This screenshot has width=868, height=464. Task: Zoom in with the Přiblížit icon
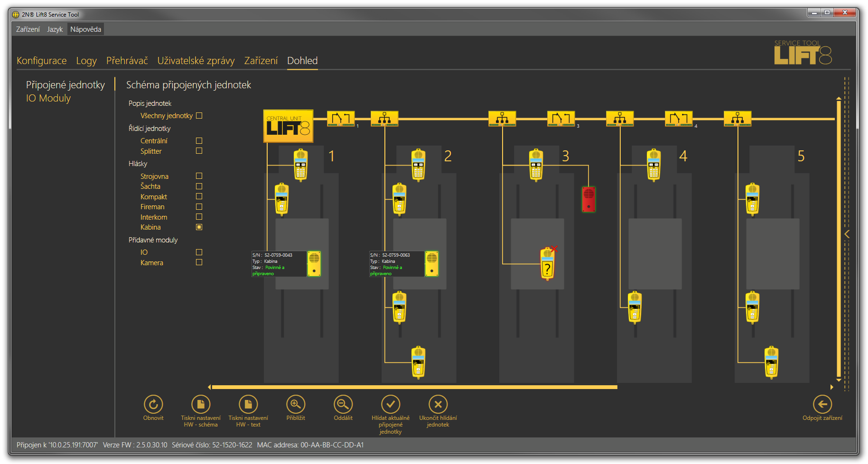(296, 404)
